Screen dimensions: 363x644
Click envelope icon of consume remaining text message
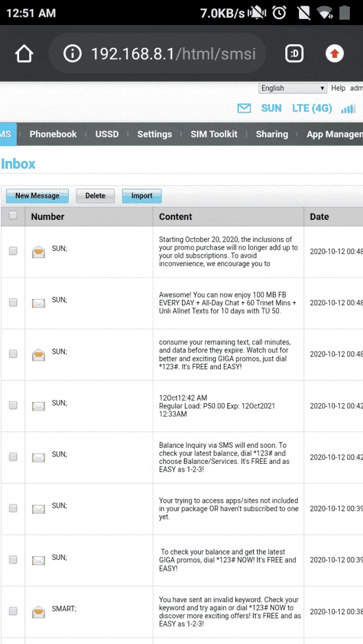(39, 354)
